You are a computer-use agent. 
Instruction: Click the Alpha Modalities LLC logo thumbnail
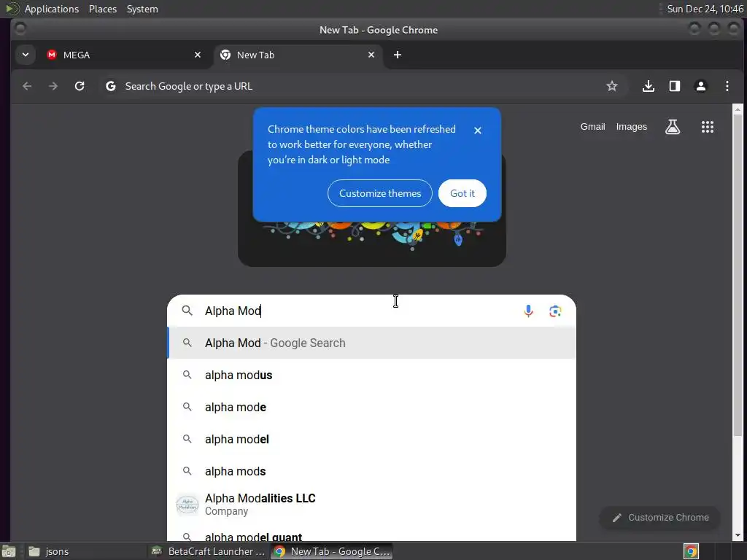tap(187, 505)
